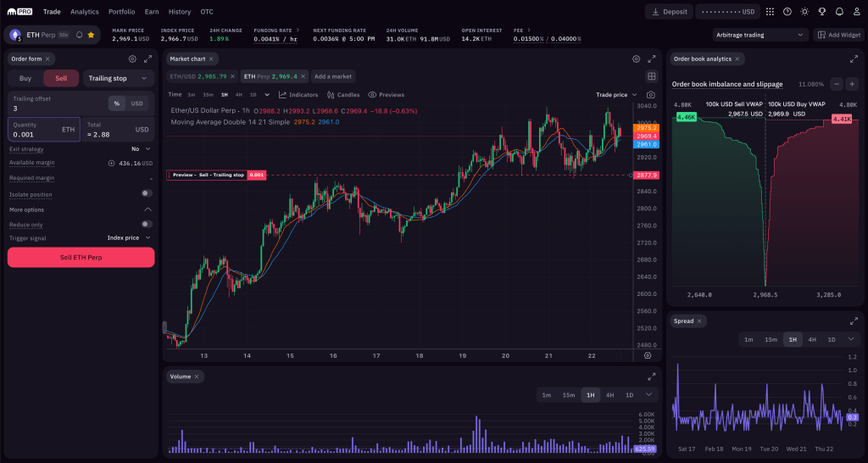Open the Portfolio menu item
Screen dimensions: 868x463
coord(121,12)
